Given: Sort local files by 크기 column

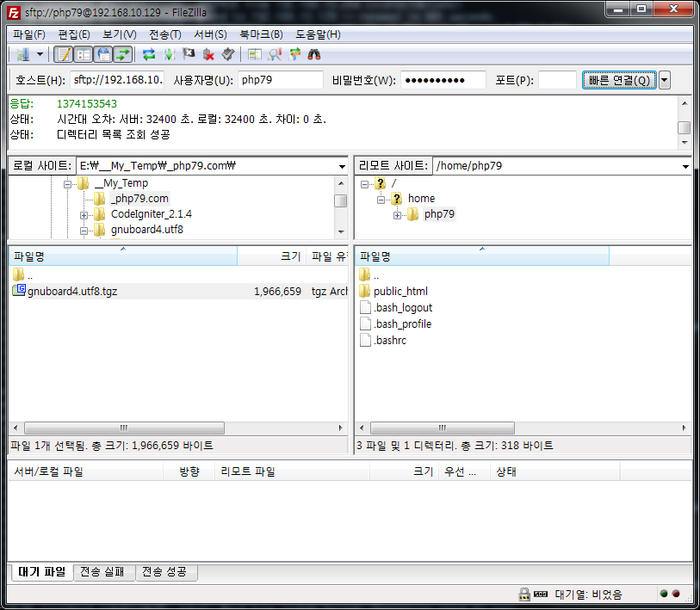Looking at the screenshot, I should (x=271, y=256).
